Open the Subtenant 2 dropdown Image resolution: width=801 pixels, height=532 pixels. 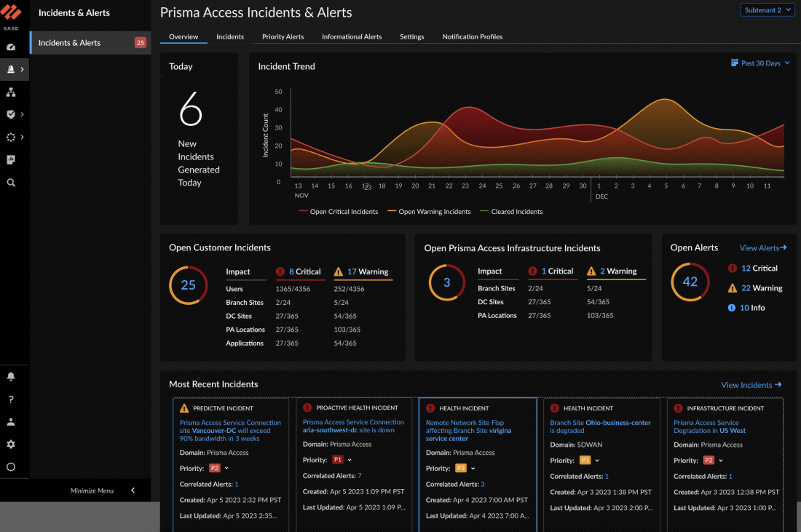click(767, 10)
